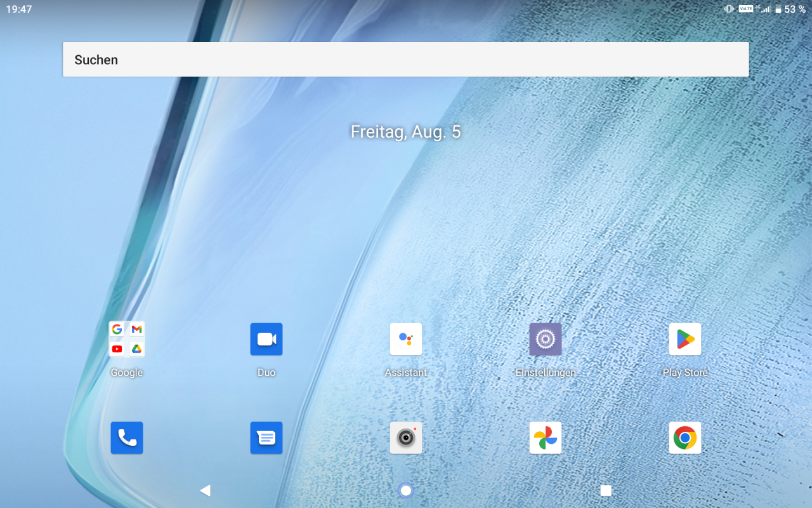
Task: Launch the Duo video calling app
Action: pos(266,339)
